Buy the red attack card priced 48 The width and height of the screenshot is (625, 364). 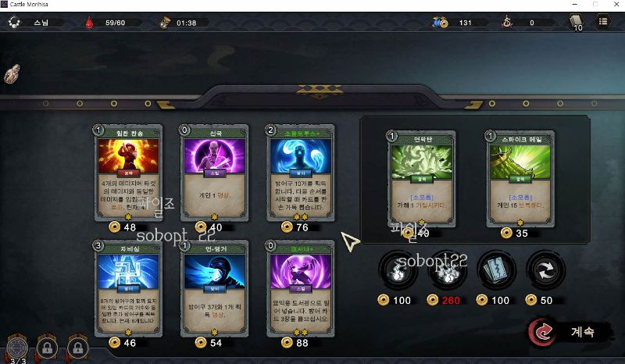tap(128, 173)
